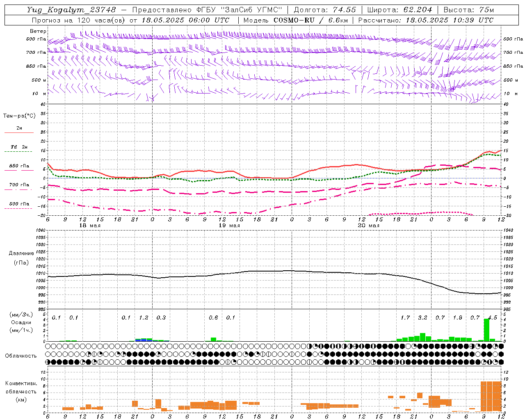Click the "Долгота: 74.55" value
This screenshot has height=420, width=525.
coord(325,10)
